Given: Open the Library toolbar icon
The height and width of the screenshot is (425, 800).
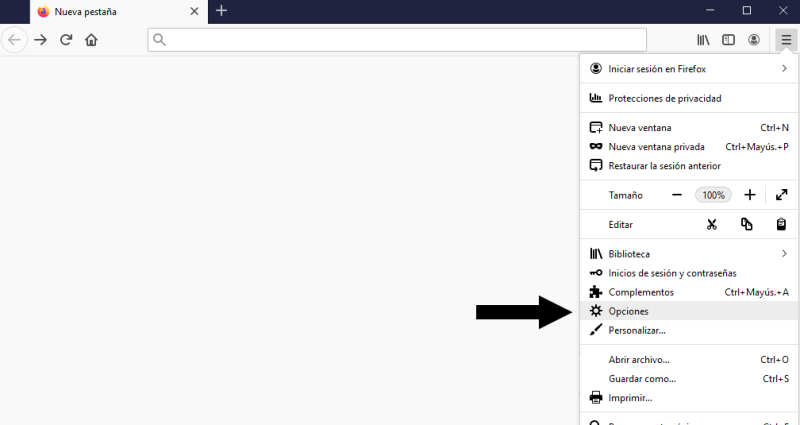Looking at the screenshot, I should click(x=703, y=40).
